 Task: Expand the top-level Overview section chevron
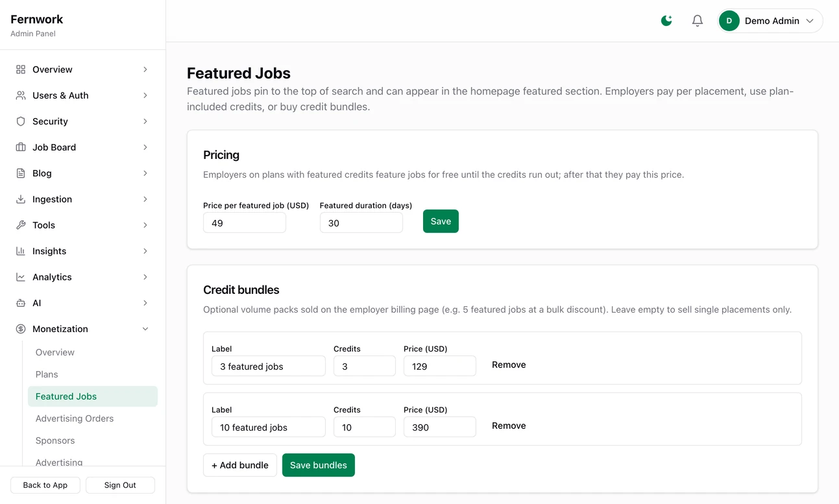click(145, 69)
